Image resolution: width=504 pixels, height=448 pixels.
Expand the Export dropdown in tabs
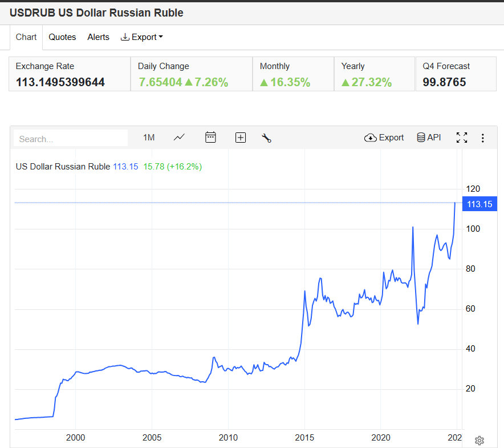[142, 37]
